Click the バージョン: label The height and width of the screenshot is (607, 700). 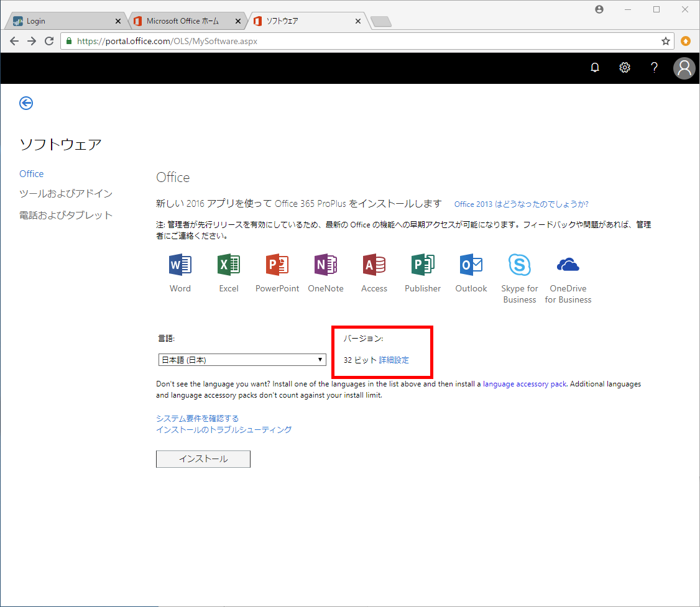pos(363,339)
